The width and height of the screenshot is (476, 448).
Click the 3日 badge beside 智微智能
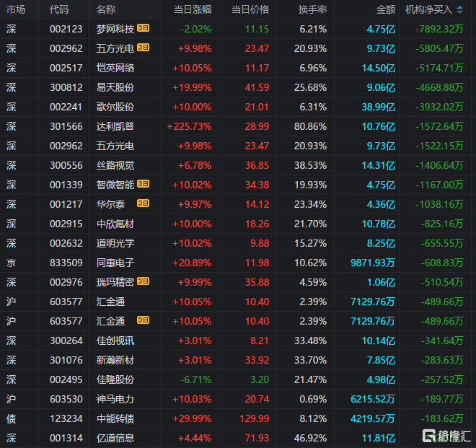pyautogui.click(x=143, y=184)
